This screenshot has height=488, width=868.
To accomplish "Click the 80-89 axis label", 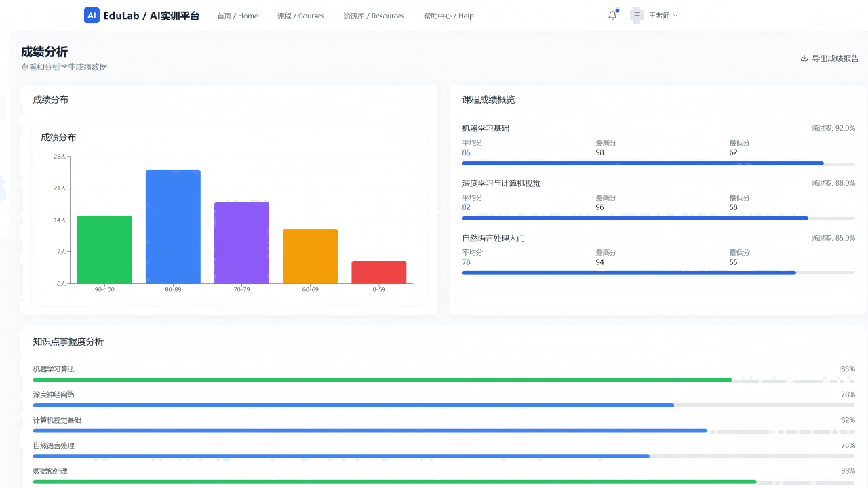I will point(173,290).
